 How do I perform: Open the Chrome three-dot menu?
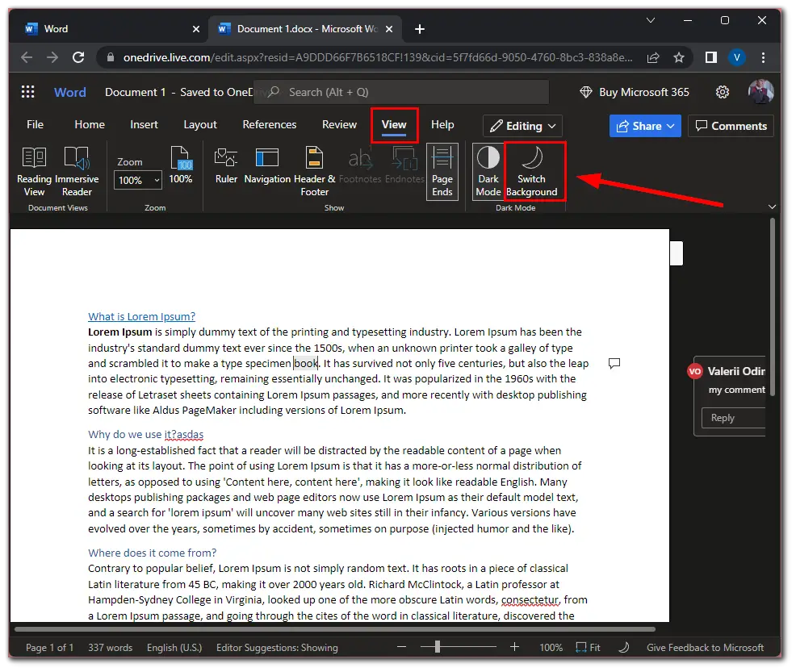click(x=763, y=57)
